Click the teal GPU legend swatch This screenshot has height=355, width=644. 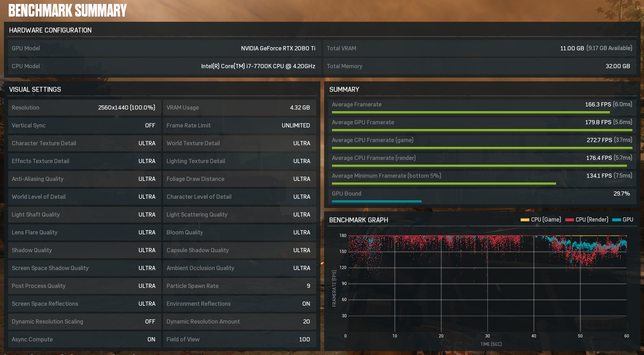[x=616, y=220]
